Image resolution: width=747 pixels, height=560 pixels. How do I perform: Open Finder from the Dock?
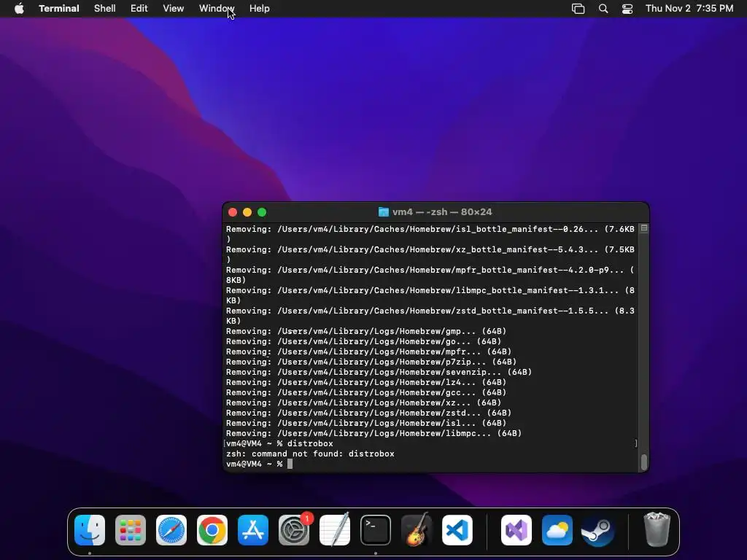click(x=90, y=530)
